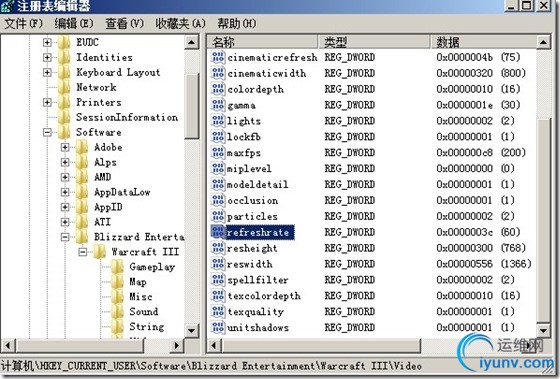This screenshot has height=379, width=560.
Task: Select the Warcraft III tree label
Action: coord(145,252)
